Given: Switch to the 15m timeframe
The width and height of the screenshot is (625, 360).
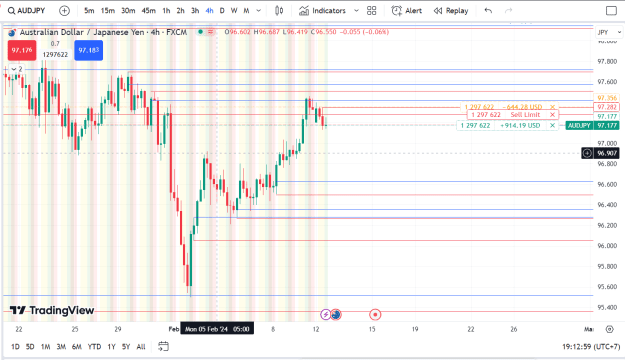Looking at the screenshot, I should pos(108,11).
